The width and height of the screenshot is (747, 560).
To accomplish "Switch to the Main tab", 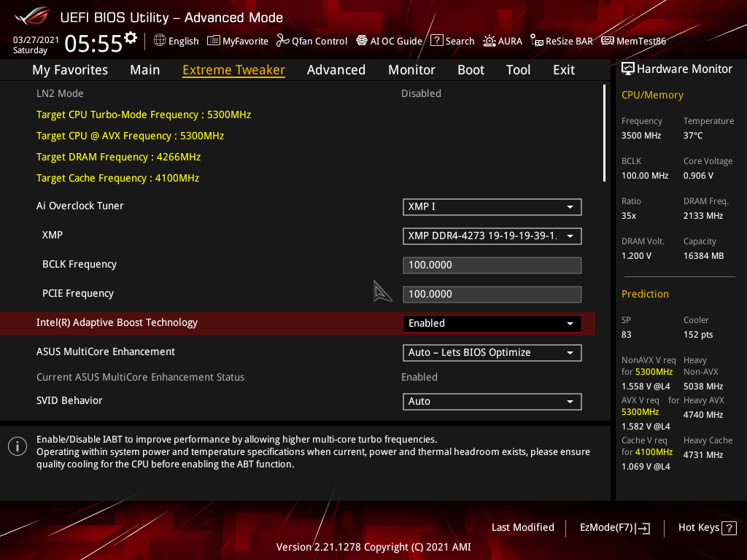I will [145, 70].
